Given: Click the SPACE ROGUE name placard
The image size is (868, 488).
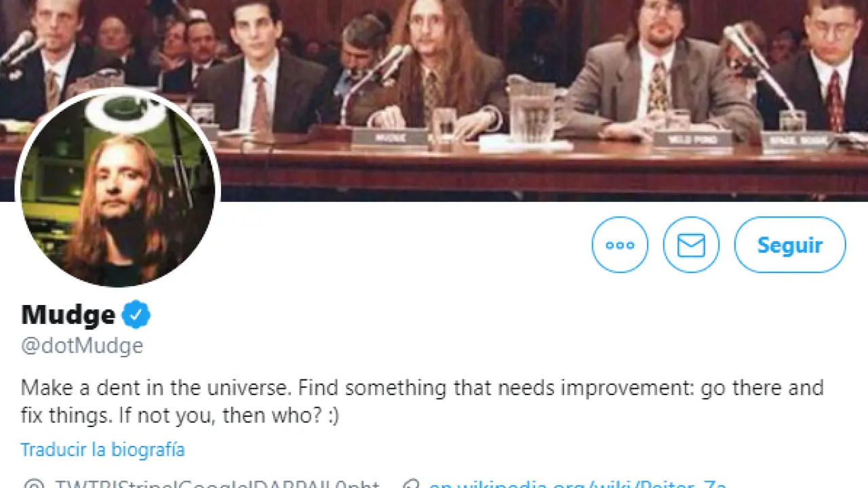Looking at the screenshot, I should point(797,142).
